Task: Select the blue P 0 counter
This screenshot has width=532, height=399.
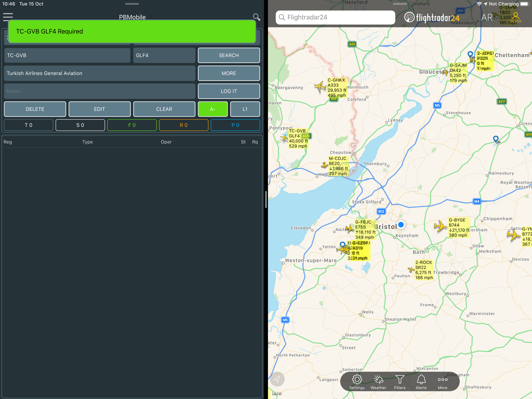Action: 235,125
